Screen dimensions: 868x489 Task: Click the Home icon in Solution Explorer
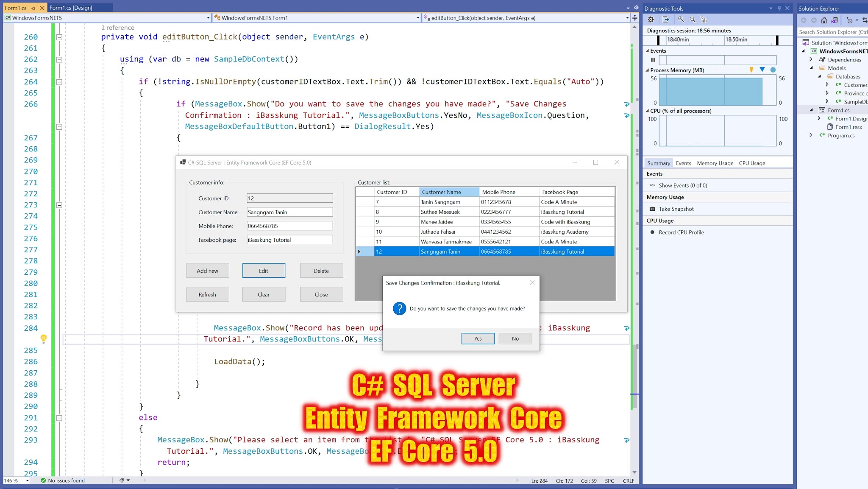(824, 20)
